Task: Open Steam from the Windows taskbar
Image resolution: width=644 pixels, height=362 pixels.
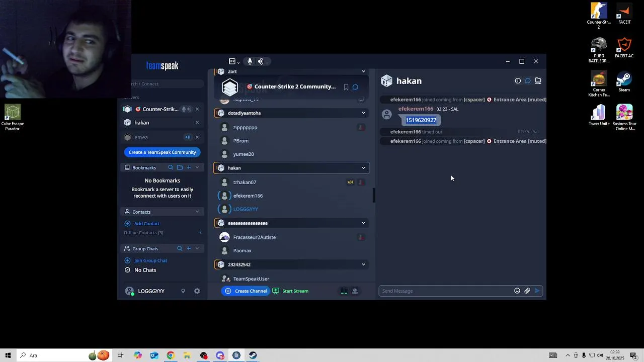Action: point(253,355)
